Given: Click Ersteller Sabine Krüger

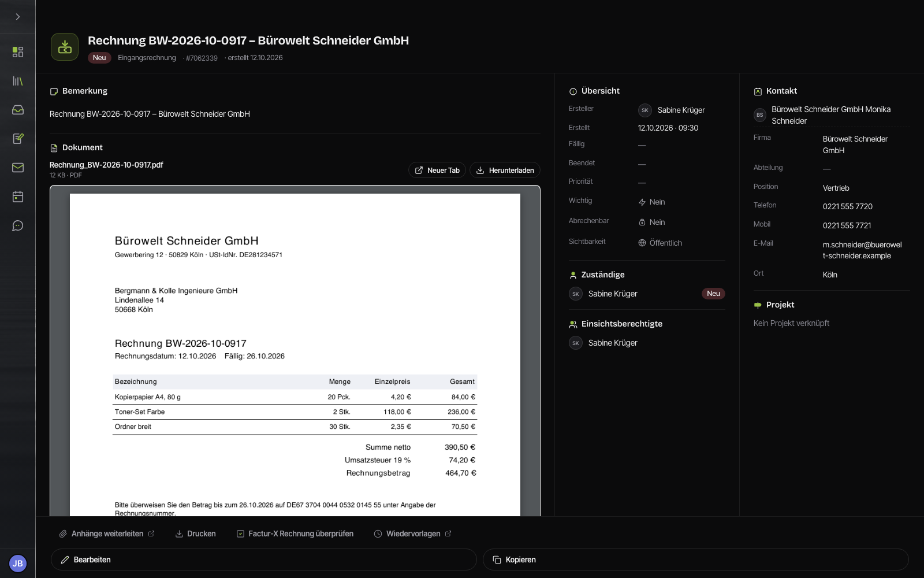Looking at the screenshot, I should [x=672, y=110].
